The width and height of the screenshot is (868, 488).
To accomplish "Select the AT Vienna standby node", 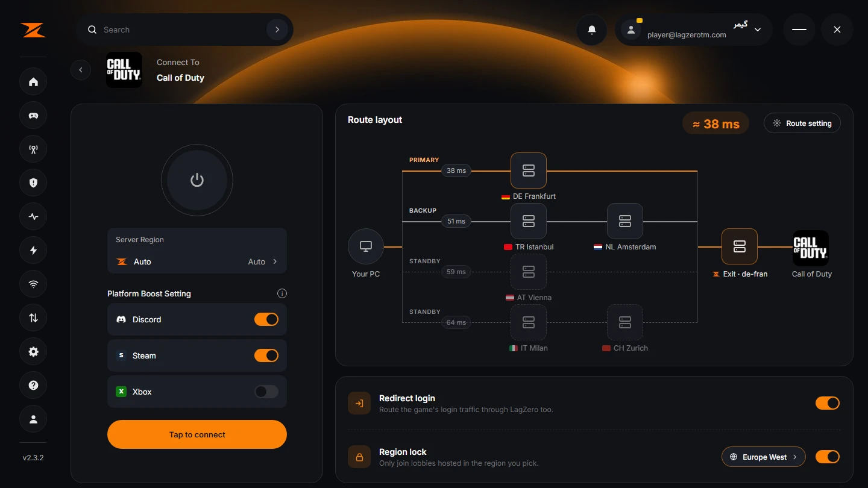I will [x=529, y=272].
